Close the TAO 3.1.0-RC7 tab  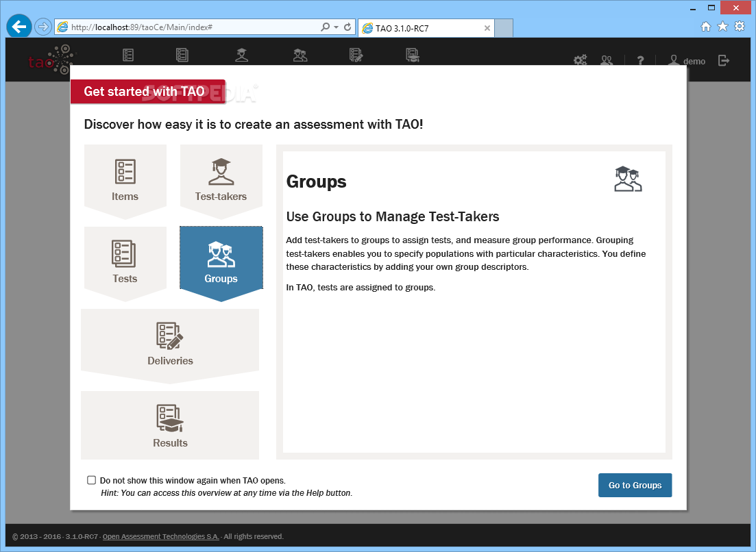[487, 28]
